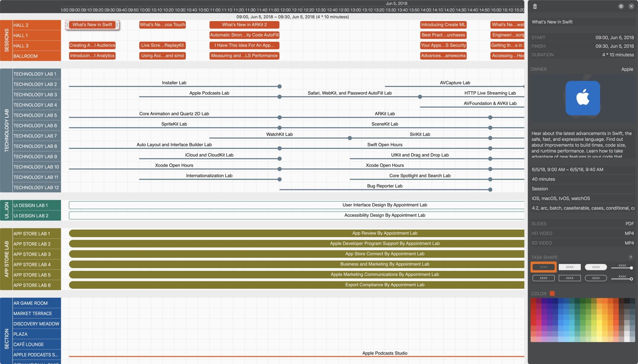
Task: Select the TECHNOLOGY LAB group label
Action: (x=6, y=131)
